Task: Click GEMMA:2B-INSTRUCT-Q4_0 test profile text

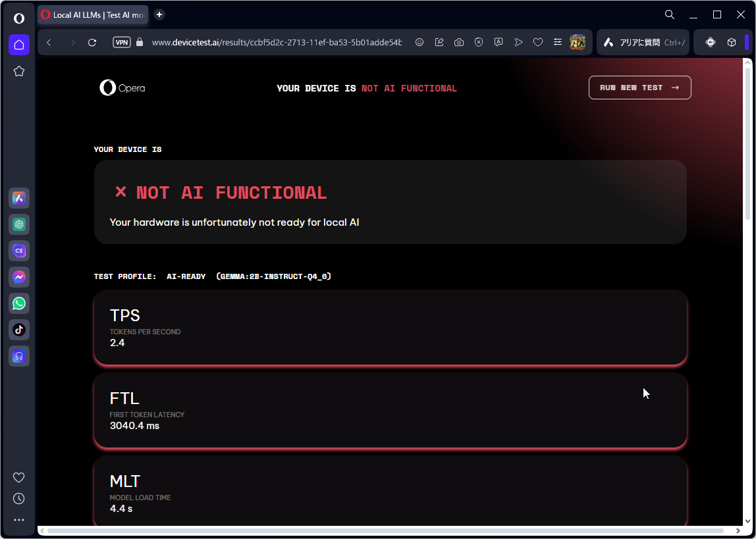Action: pos(274,276)
